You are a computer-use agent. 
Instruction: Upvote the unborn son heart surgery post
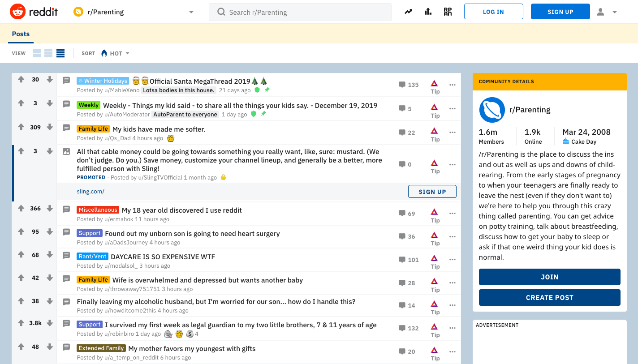(x=21, y=231)
